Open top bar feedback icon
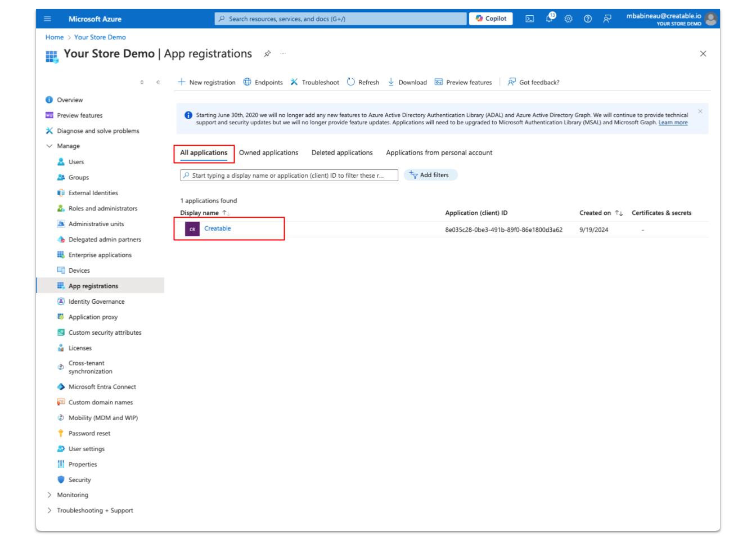 click(607, 19)
